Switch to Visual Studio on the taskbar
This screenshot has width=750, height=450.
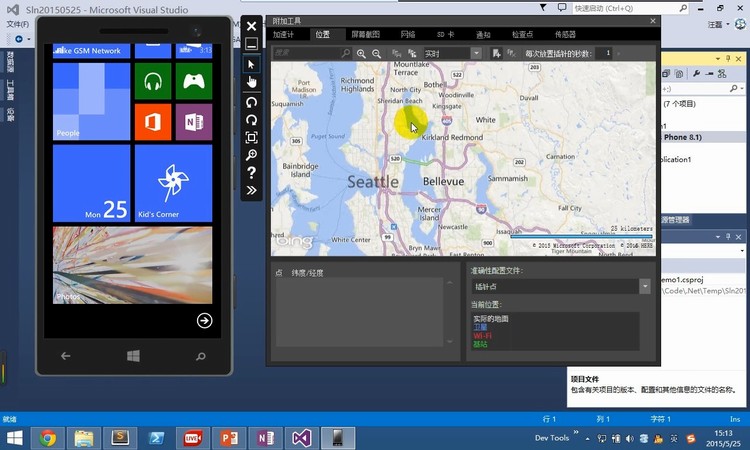(302, 438)
